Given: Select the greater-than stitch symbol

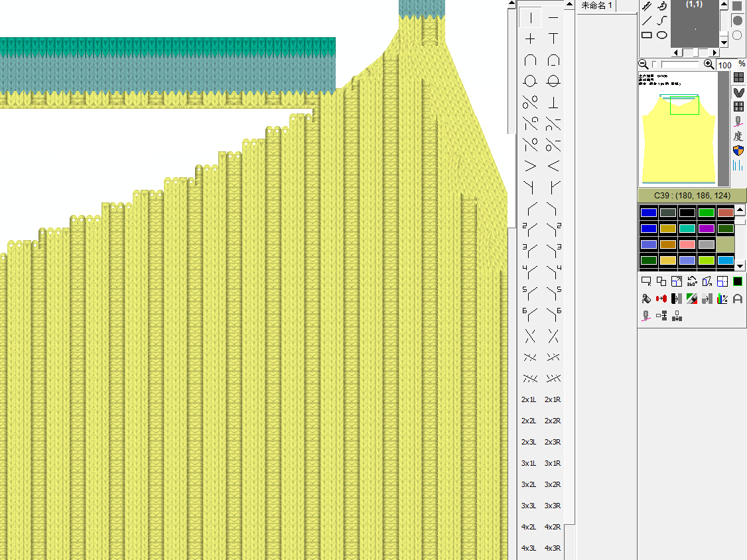Looking at the screenshot, I should tap(530, 167).
